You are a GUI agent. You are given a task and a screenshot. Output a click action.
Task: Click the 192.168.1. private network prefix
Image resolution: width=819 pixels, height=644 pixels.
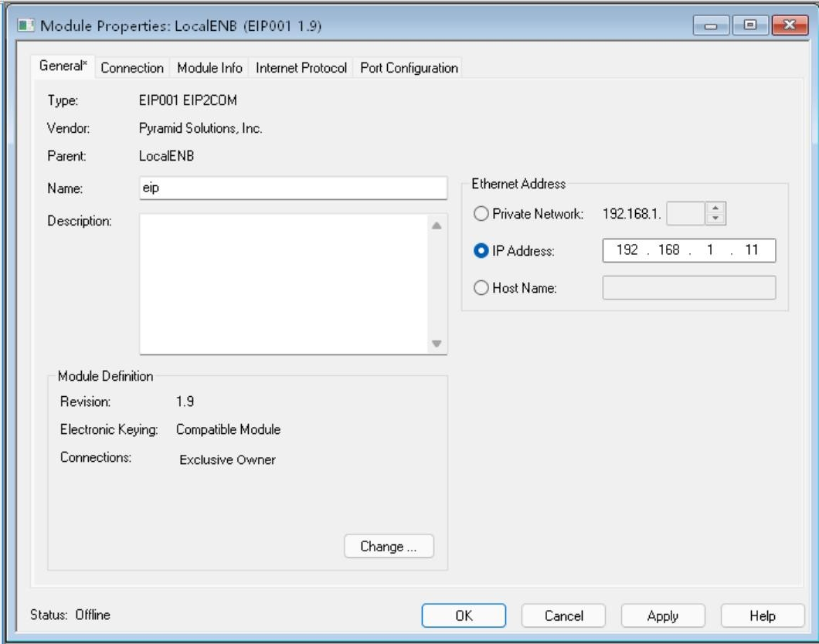tap(631, 213)
